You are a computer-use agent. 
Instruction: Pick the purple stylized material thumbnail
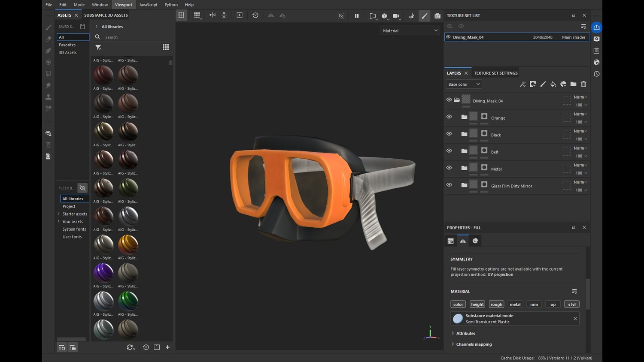[x=103, y=272]
